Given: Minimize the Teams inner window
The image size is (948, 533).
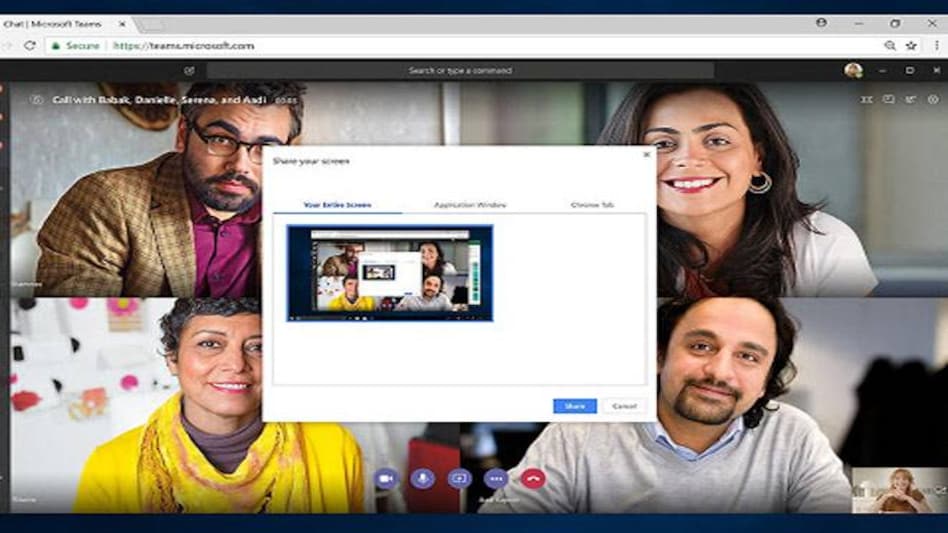Looking at the screenshot, I should (x=883, y=71).
